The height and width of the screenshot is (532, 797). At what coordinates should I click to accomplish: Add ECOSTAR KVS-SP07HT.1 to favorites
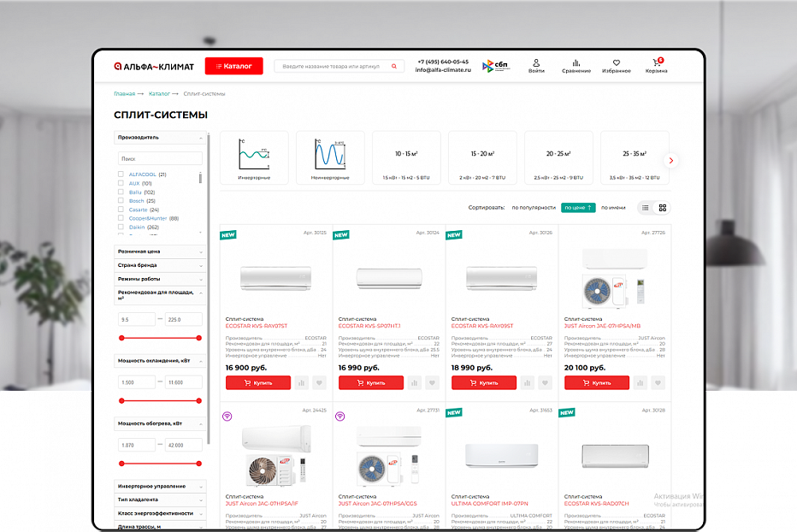click(432, 382)
